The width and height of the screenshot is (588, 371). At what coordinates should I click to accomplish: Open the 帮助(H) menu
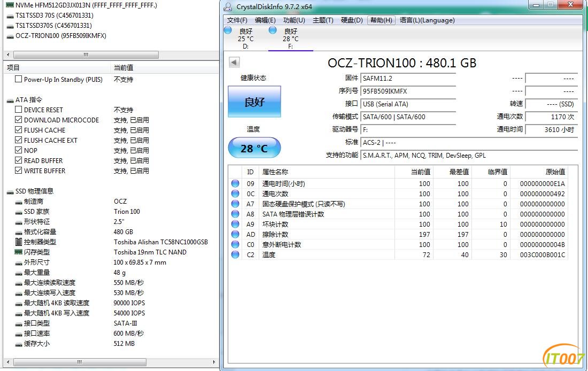[381, 20]
